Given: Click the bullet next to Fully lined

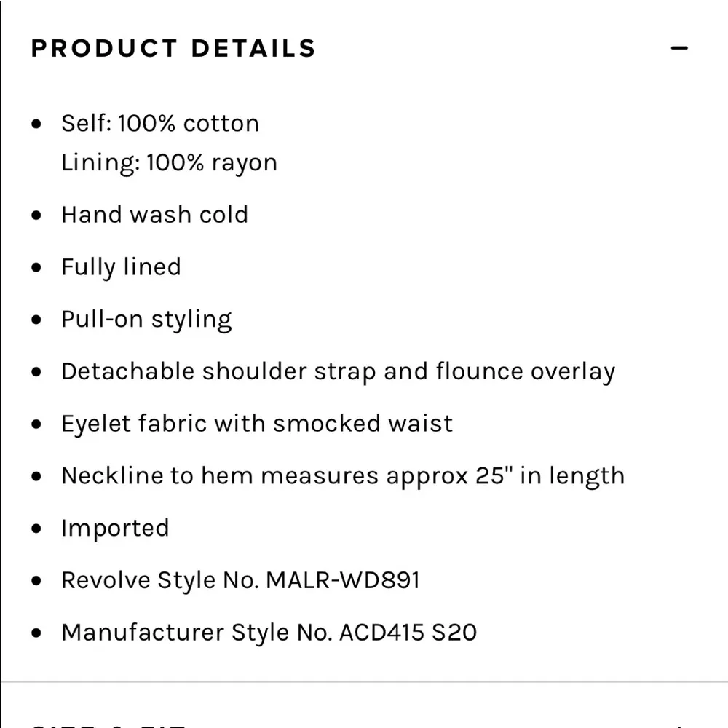Looking at the screenshot, I should 37,268.
